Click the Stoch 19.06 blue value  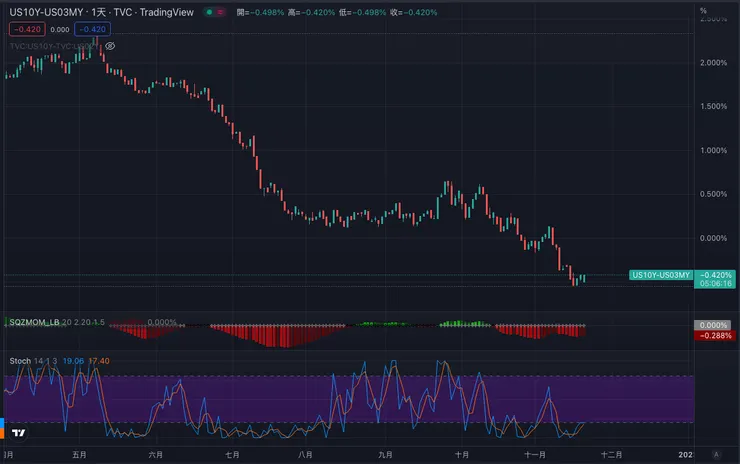coord(73,361)
